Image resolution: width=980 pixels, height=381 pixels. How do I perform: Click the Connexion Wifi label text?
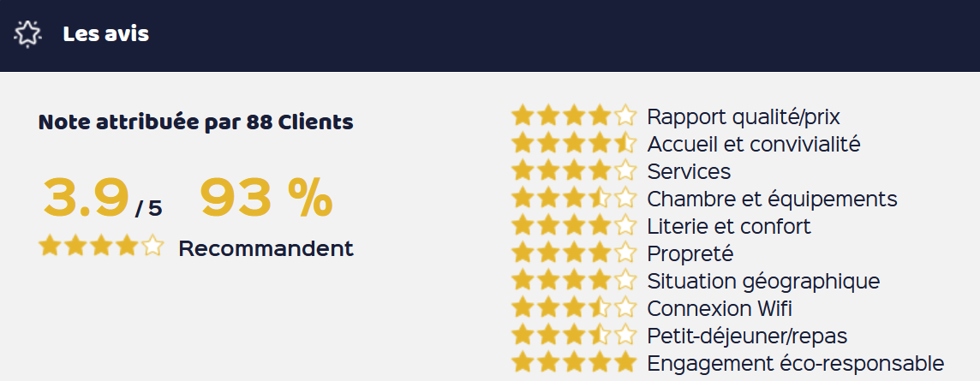tap(720, 308)
